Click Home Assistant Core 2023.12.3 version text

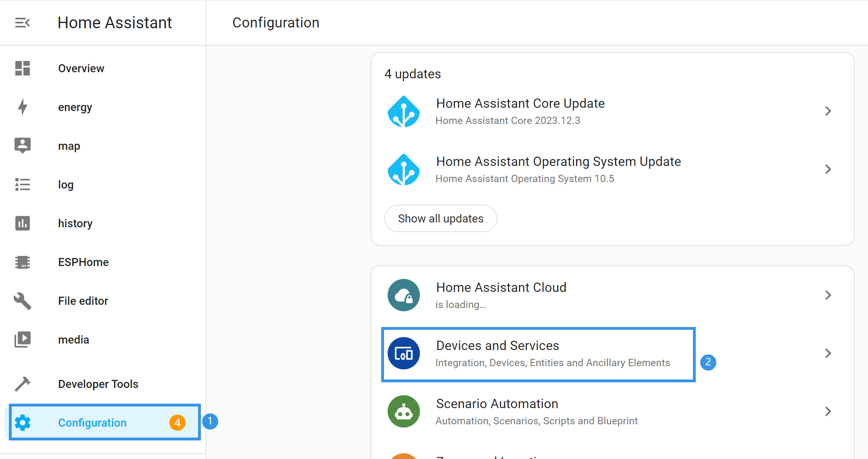tap(508, 120)
